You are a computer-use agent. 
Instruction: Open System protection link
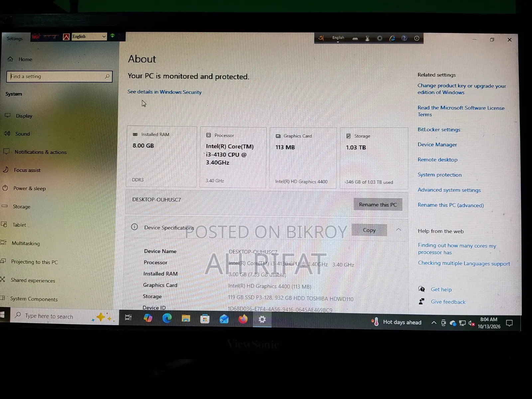(x=440, y=175)
